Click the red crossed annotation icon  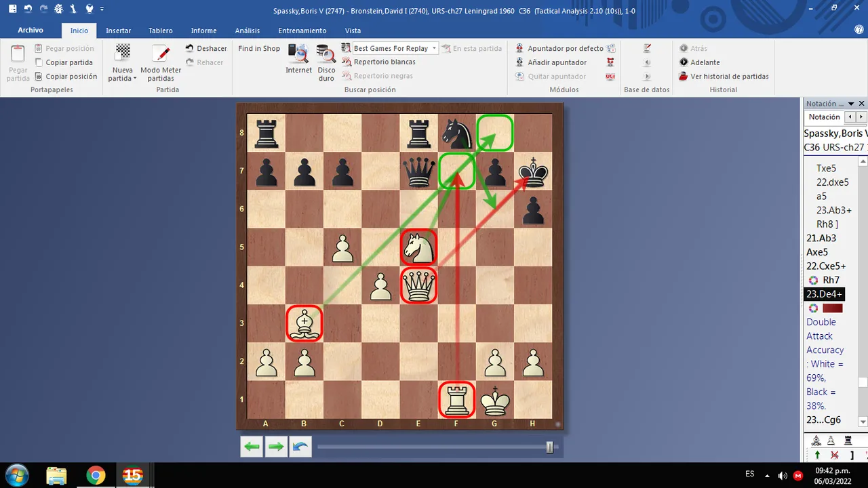834,455
